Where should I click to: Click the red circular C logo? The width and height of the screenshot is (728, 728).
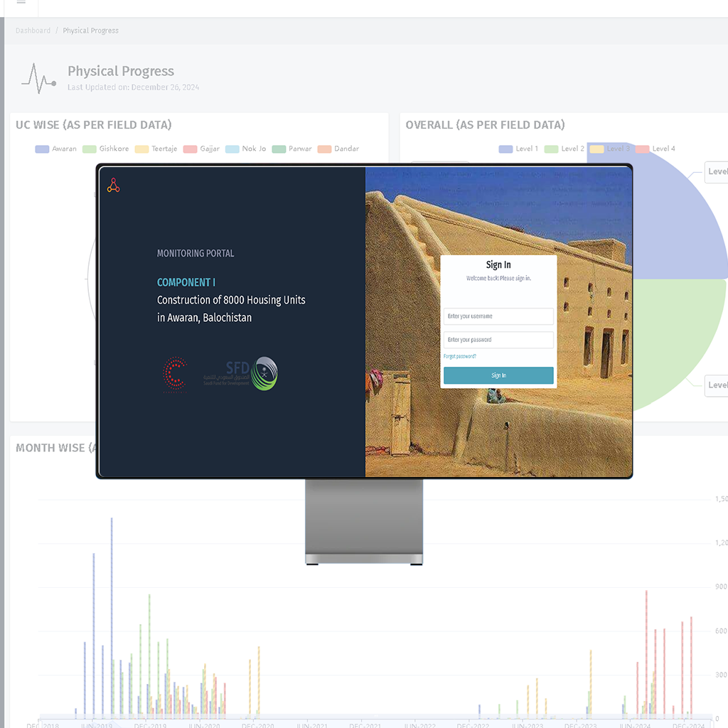coord(174,374)
